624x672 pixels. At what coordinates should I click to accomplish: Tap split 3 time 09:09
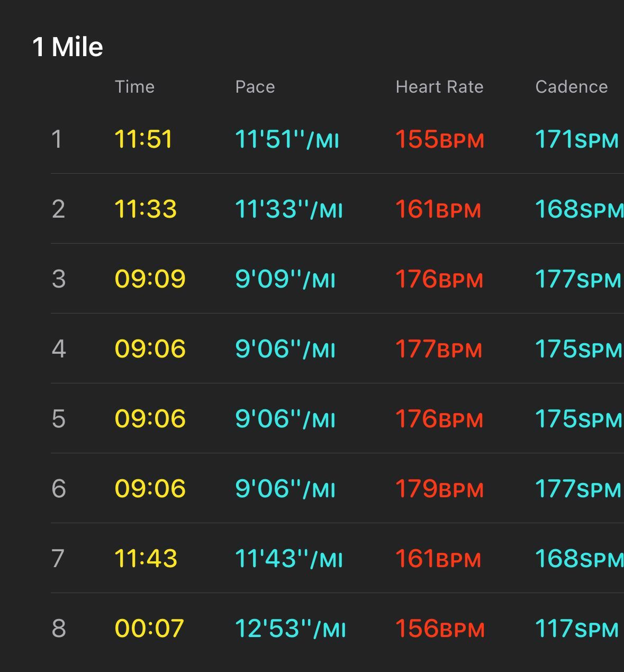(150, 279)
